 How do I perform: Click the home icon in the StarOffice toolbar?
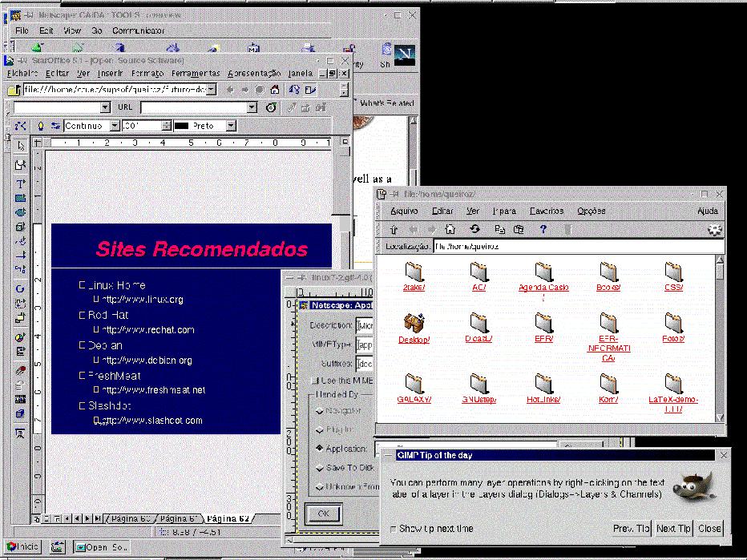pyautogui.click(x=275, y=90)
